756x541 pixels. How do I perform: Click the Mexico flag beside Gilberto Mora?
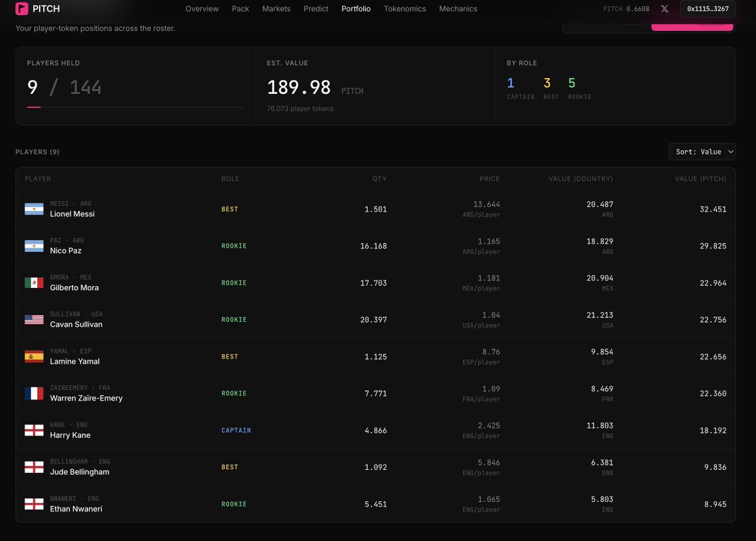click(34, 283)
